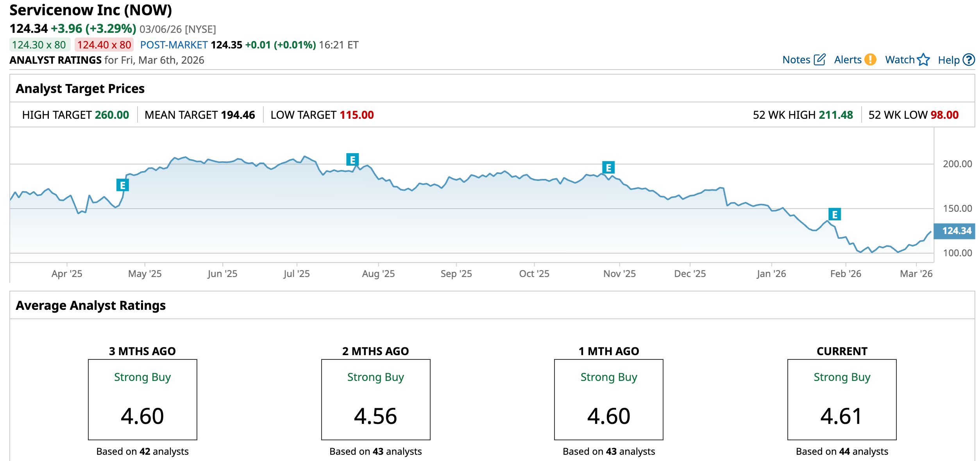Open the Notes link
Viewport: 980px width, 461px height.
[x=796, y=60]
